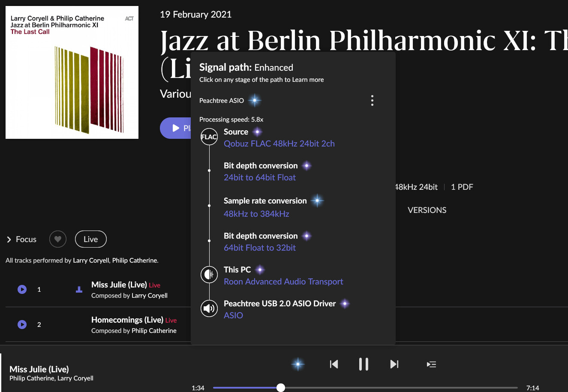Screen dimensions: 568x392
Task: Open composer Larry Coryell under Miss Julie
Action: [150, 296]
